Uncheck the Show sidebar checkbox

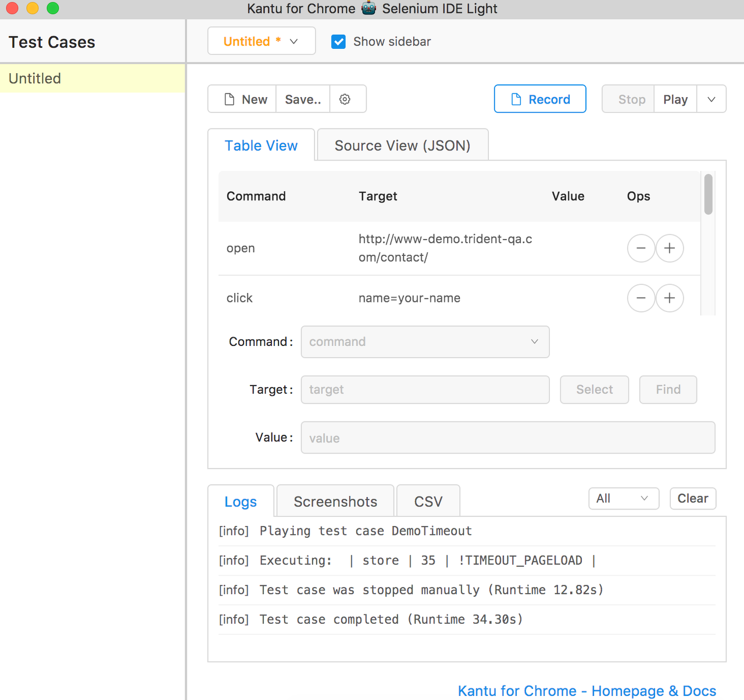(x=338, y=41)
